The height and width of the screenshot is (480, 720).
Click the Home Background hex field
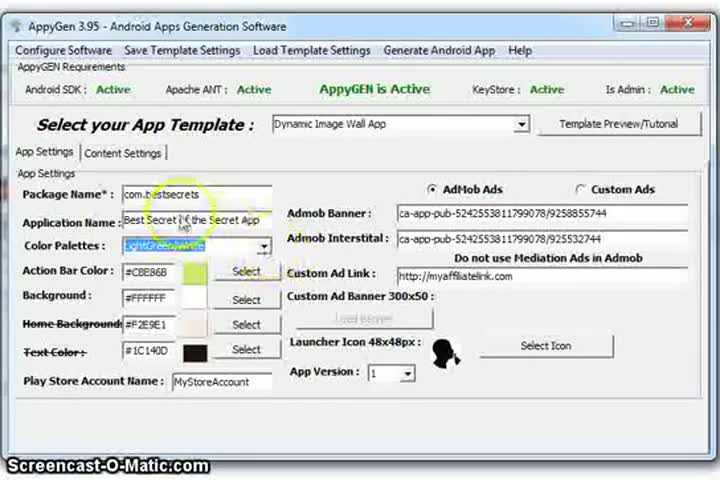tap(149, 325)
